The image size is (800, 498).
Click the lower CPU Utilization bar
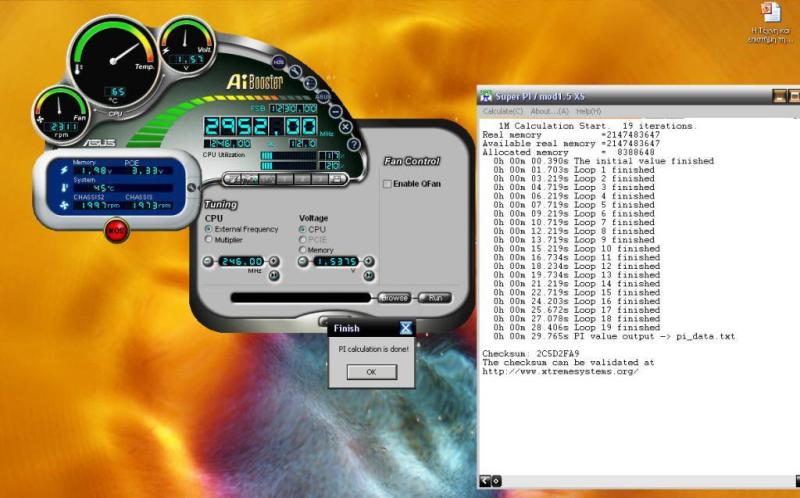pyautogui.click(x=288, y=165)
